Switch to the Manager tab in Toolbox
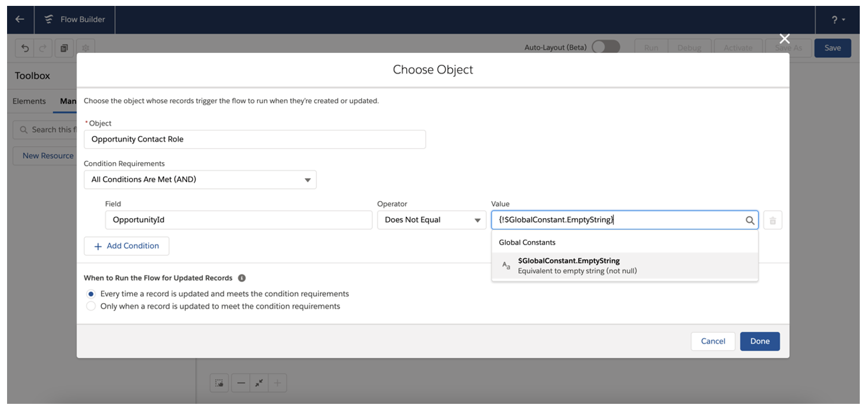The width and height of the screenshot is (868, 415). 68,101
